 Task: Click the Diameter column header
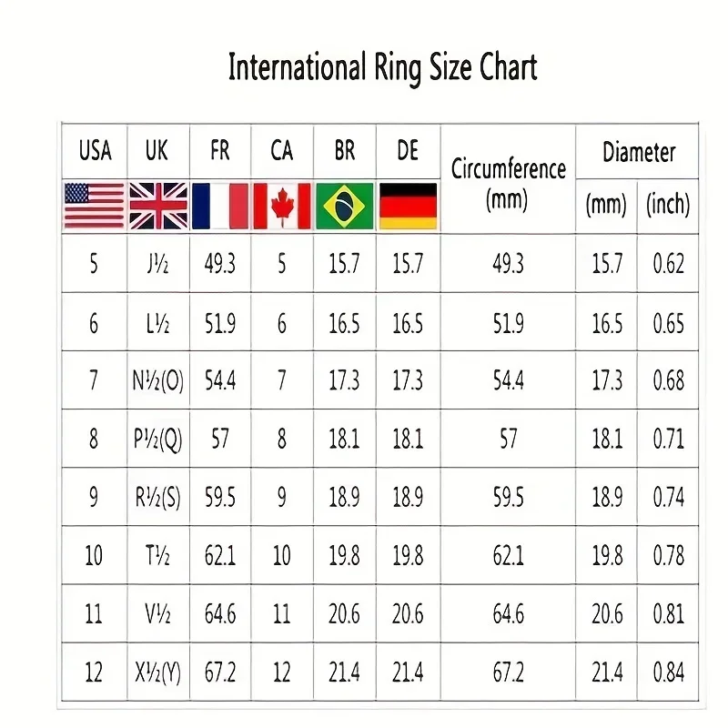639,152
